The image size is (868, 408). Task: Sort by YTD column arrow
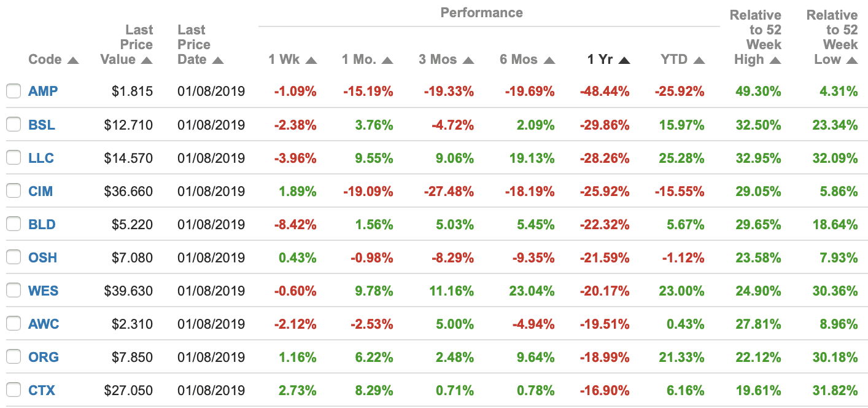[x=699, y=60]
